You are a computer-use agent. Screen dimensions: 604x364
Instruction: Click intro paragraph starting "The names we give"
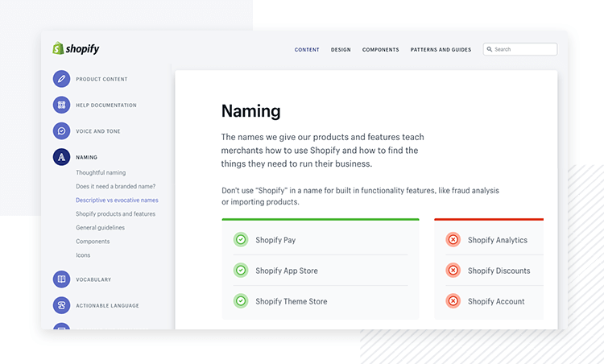point(322,151)
